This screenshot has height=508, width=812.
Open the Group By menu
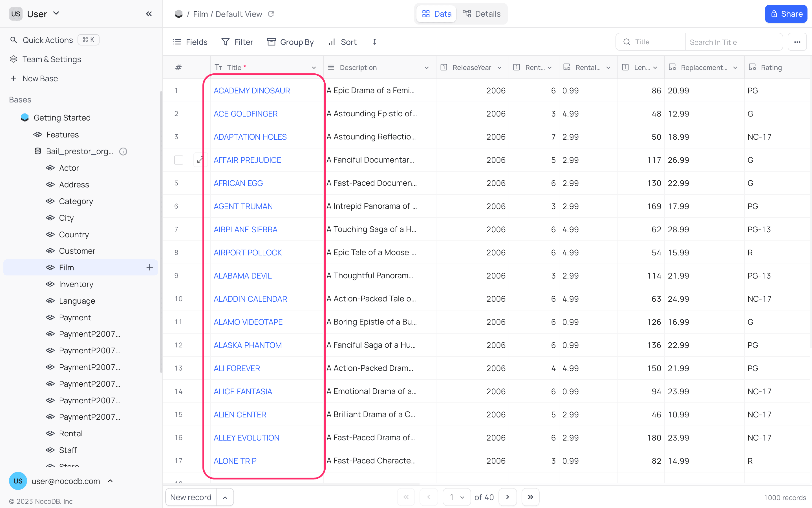coord(290,42)
